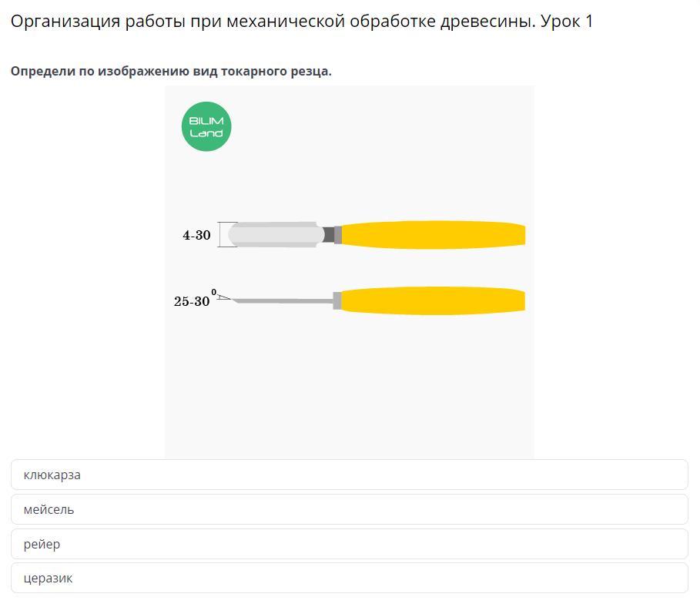The image size is (700, 614).
Task: Click 'Урок 1' at the heading's end
Action: [x=567, y=21]
